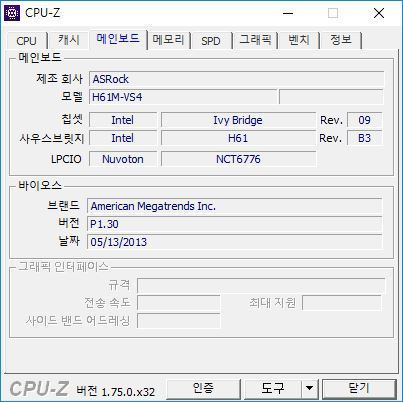Click the American Megatrends Inc. BIOS brand
This screenshot has height=402, width=403.
234,206
